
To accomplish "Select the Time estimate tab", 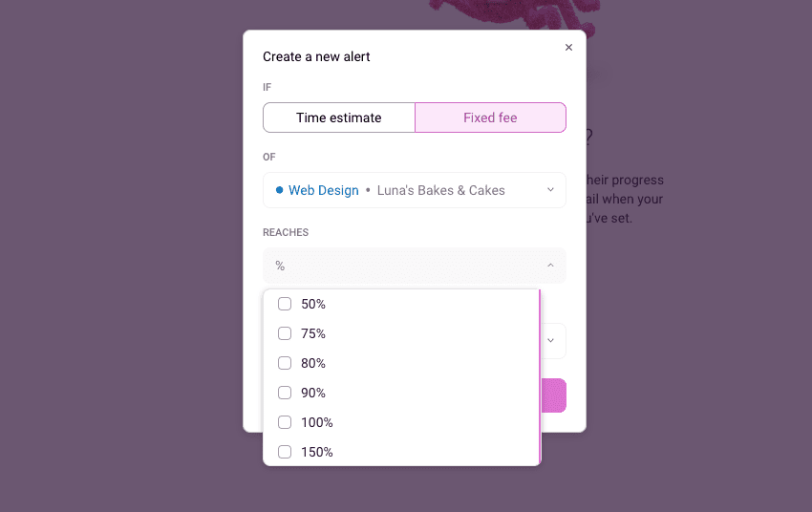I will 339,117.
